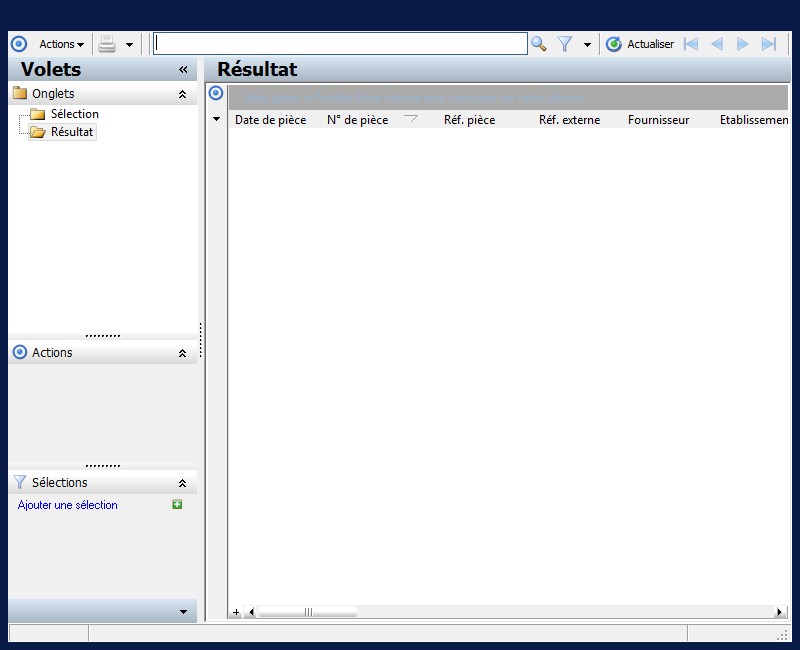Click the horizontal scrollbar thumb

(308, 612)
